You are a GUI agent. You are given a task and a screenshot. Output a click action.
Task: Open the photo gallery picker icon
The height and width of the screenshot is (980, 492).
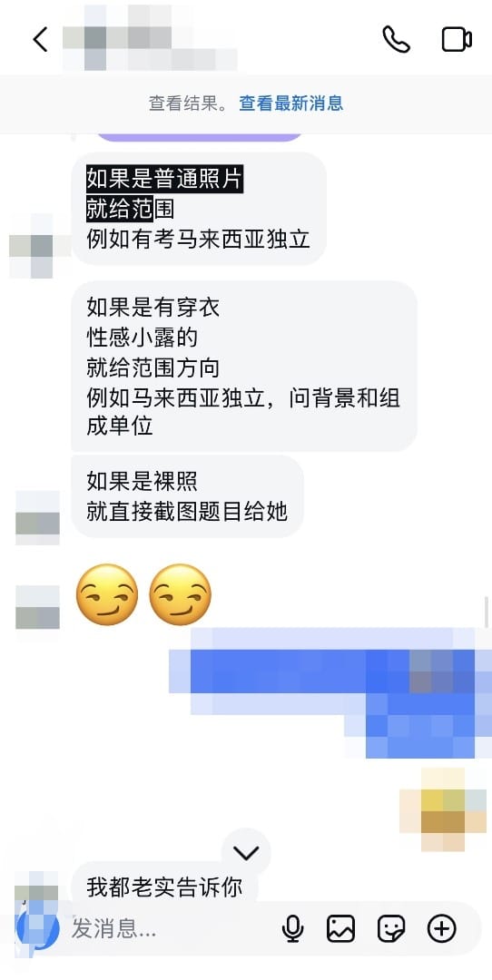pyautogui.click(x=340, y=929)
